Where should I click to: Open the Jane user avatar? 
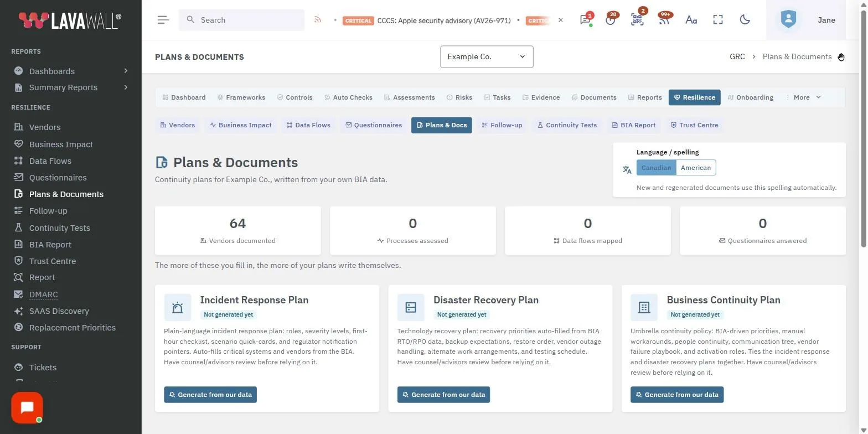point(788,20)
